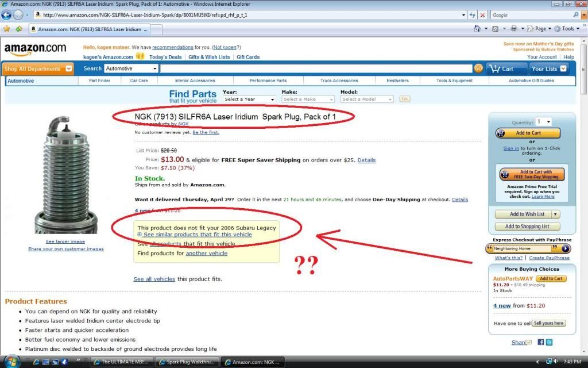Click the browser Back arrow button
588x368 pixels.
(x=7, y=15)
